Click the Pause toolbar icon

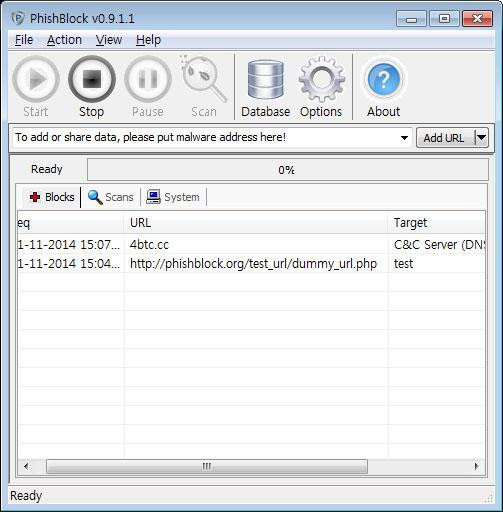(148, 80)
